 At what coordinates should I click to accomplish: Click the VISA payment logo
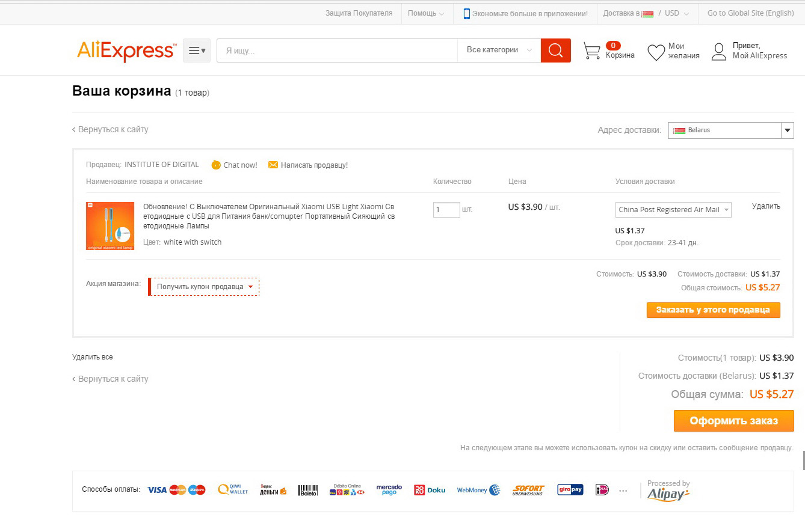156,490
